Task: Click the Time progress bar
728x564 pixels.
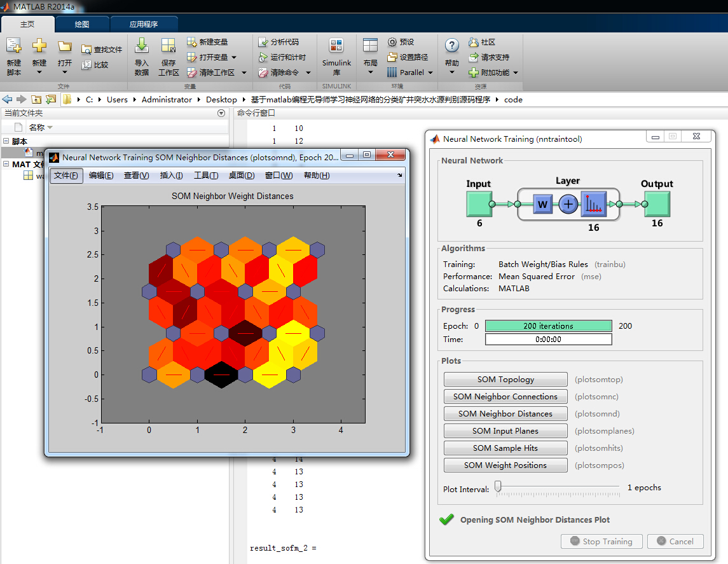Action: coord(548,340)
